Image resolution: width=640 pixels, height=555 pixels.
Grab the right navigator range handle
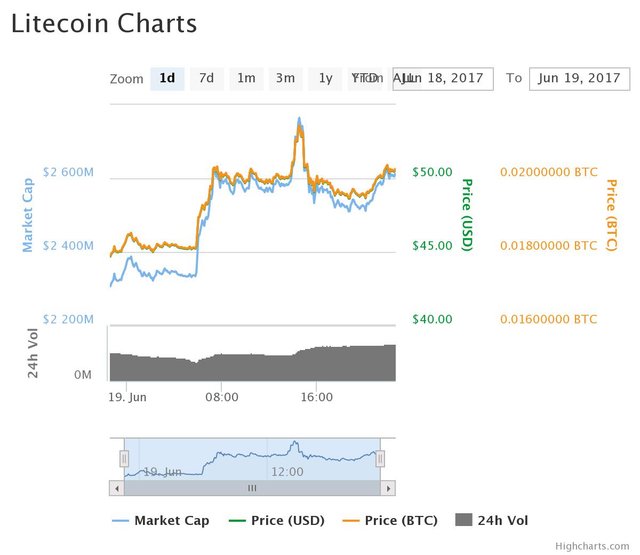point(380,459)
